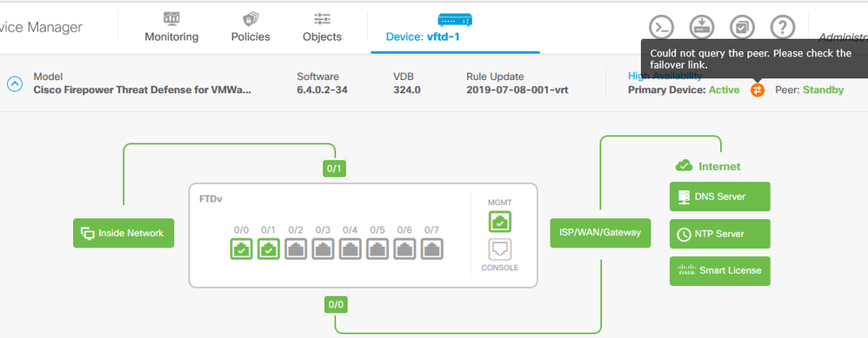
Task: Click the green 0/0 link label
Action: (x=336, y=304)
